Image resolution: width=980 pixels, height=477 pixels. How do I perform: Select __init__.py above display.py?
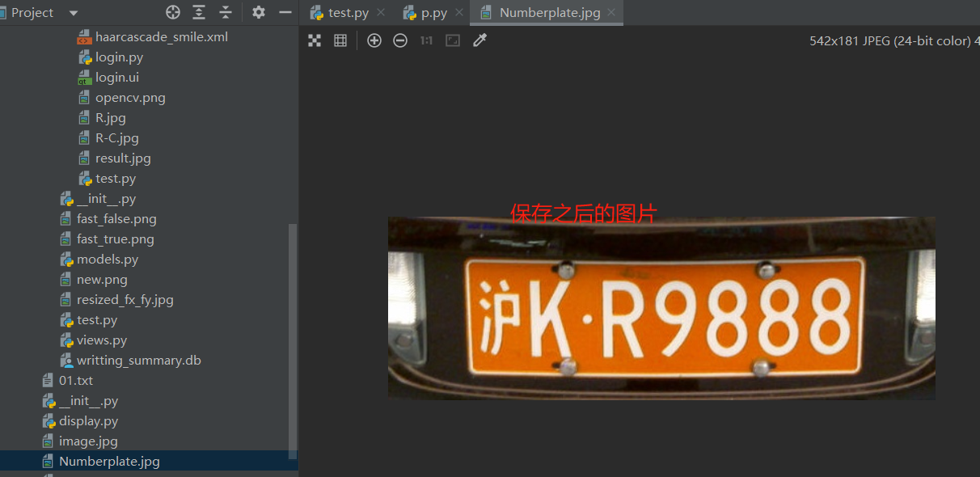[88, 401]
